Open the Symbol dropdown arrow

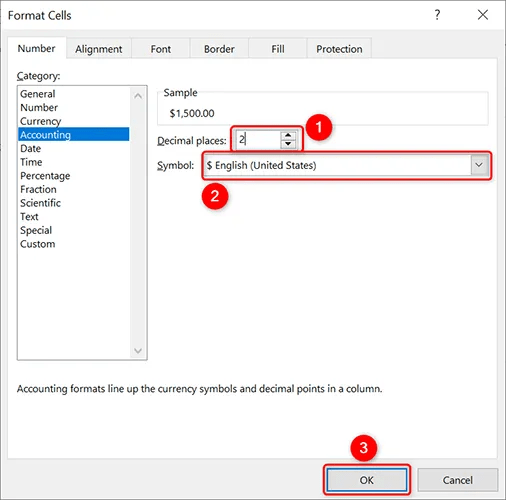pos(479,165)
